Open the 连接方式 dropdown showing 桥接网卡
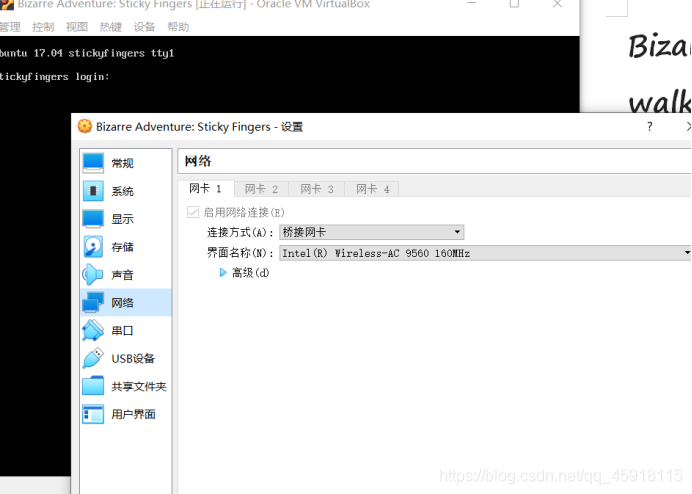Screen dimensions: 692x494 [x=371, y=232]
